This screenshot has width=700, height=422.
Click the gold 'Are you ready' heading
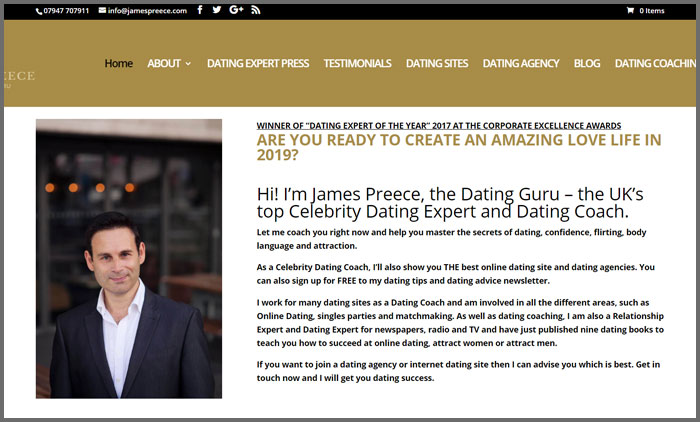pyautogui.click(x=458, y=147)
